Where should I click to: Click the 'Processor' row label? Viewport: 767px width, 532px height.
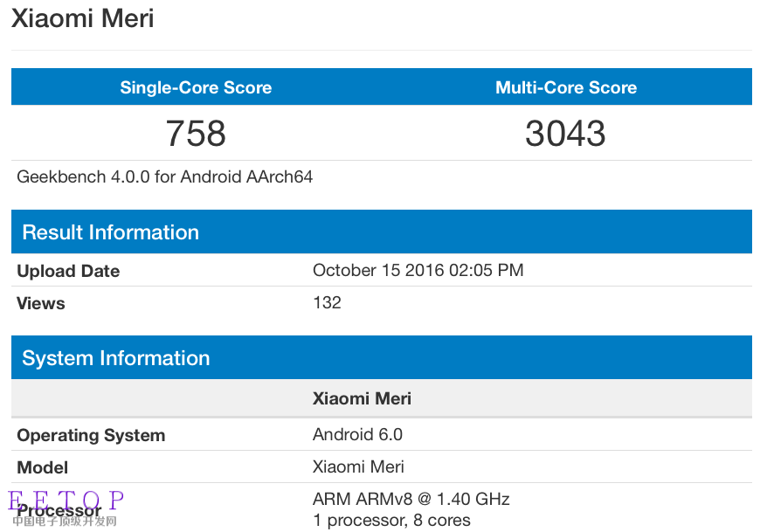[59, 510]
